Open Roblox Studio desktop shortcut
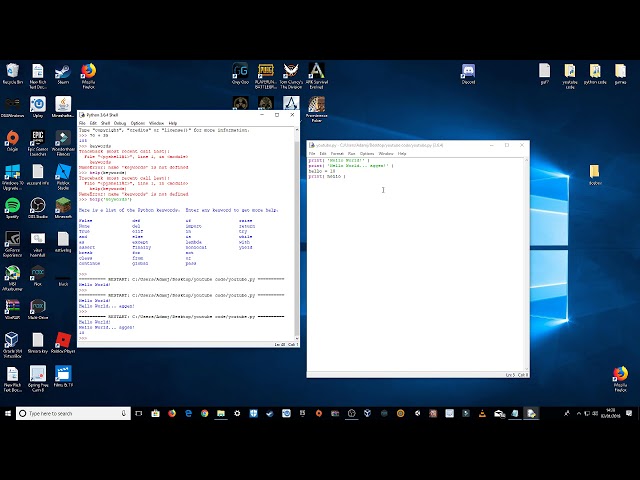 pos(63,177)
